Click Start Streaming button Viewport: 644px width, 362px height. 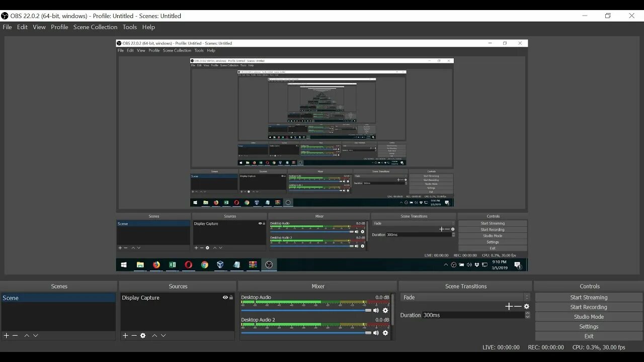click(x=589, y=297)
